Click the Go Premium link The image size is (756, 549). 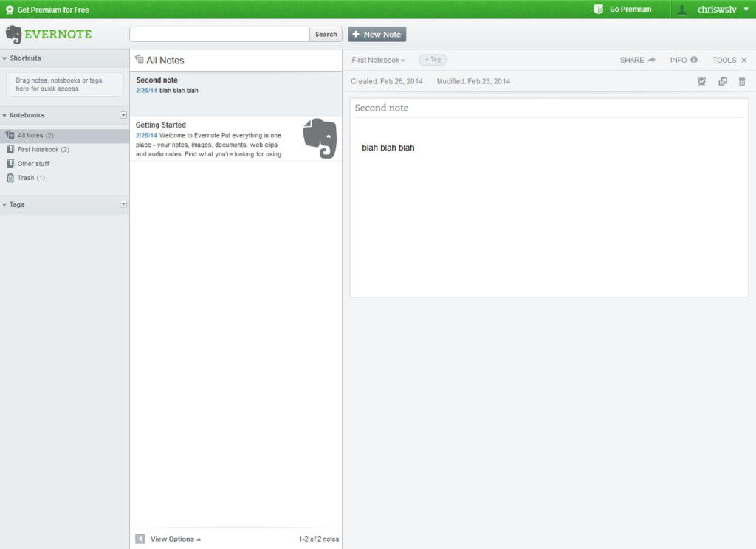(630, 9)
